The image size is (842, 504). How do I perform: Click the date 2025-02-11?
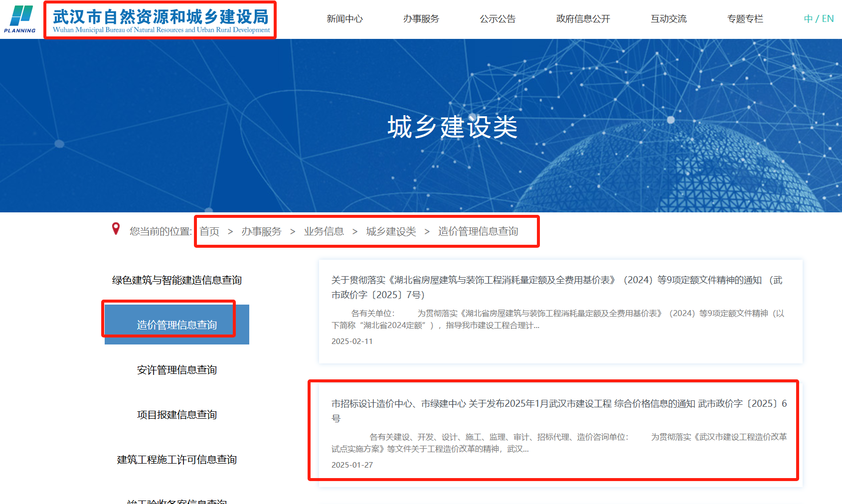click(x=352, y=341)
